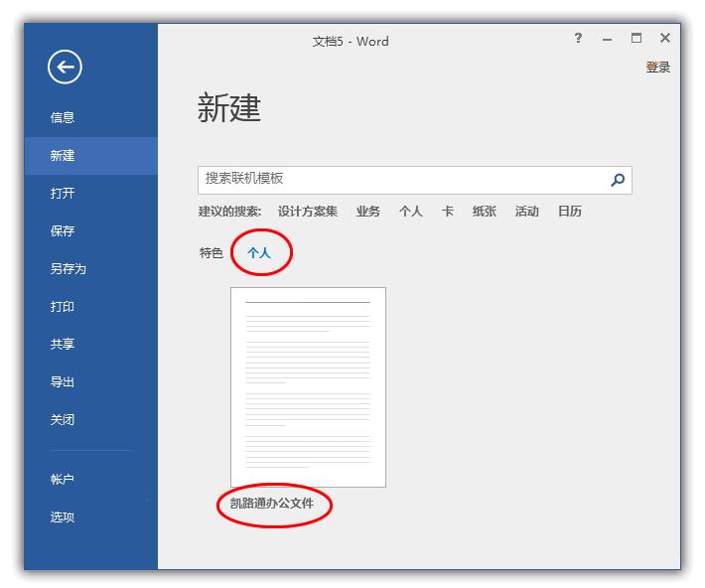
Task: Switch to the 个人 templates tab
Action: [x=259, y=253]
